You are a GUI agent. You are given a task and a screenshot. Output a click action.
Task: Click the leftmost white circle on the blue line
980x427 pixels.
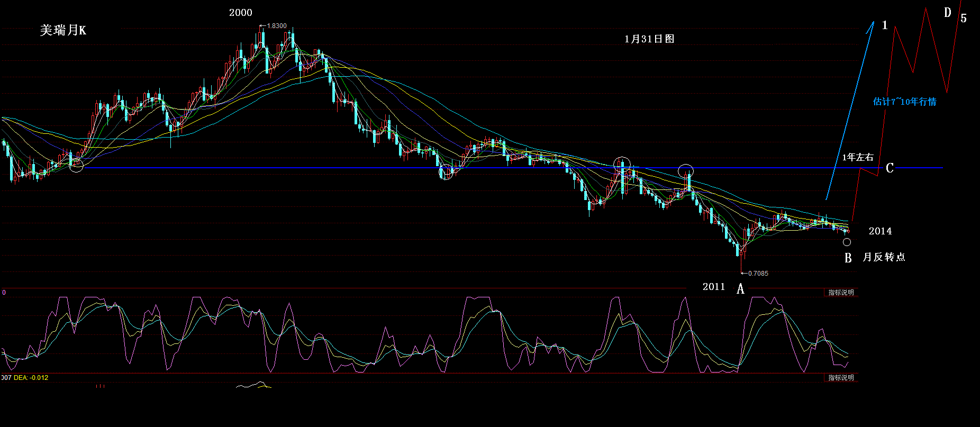(x=77, y=166)
